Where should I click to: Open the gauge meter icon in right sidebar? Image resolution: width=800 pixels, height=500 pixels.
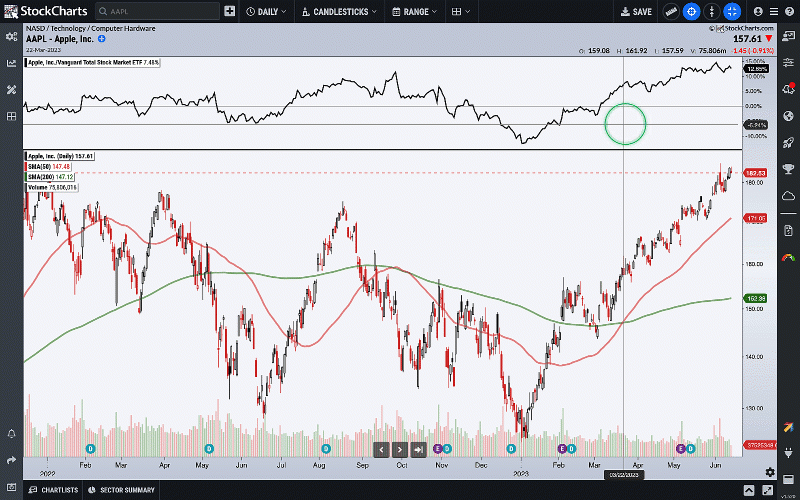[788, 258]
